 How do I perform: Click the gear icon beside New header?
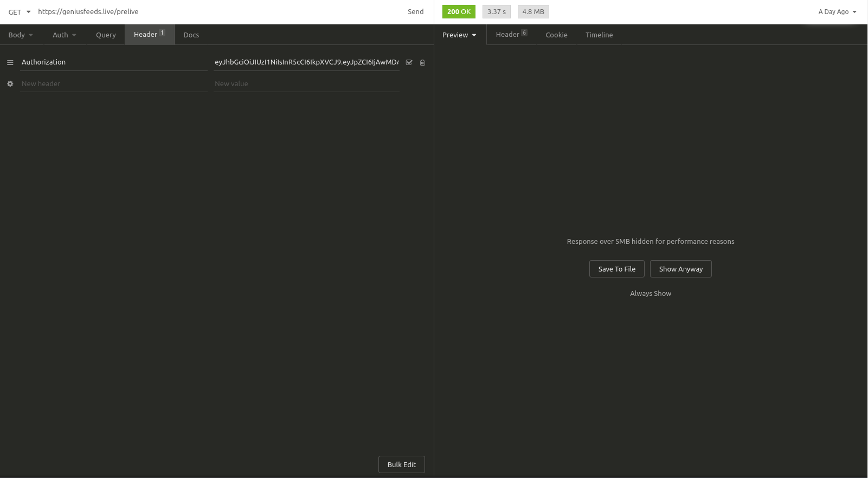coord(10,83)
